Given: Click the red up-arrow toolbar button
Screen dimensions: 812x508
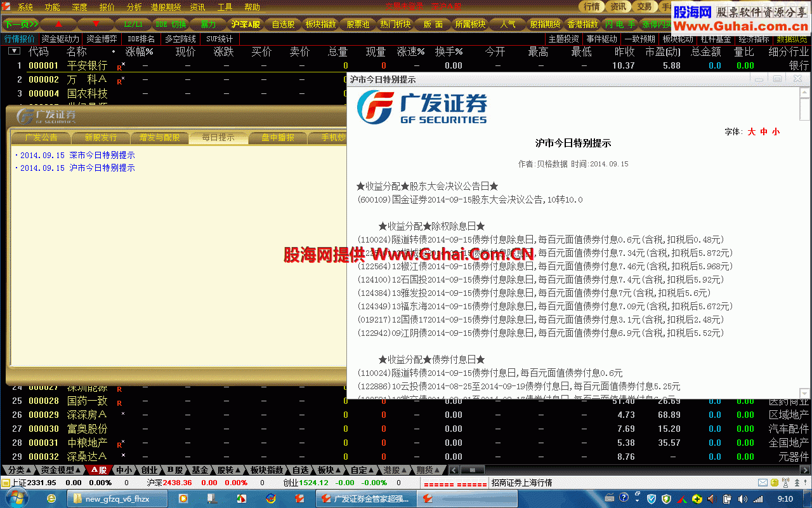Looking at the screenshot, I should [59, 24].
